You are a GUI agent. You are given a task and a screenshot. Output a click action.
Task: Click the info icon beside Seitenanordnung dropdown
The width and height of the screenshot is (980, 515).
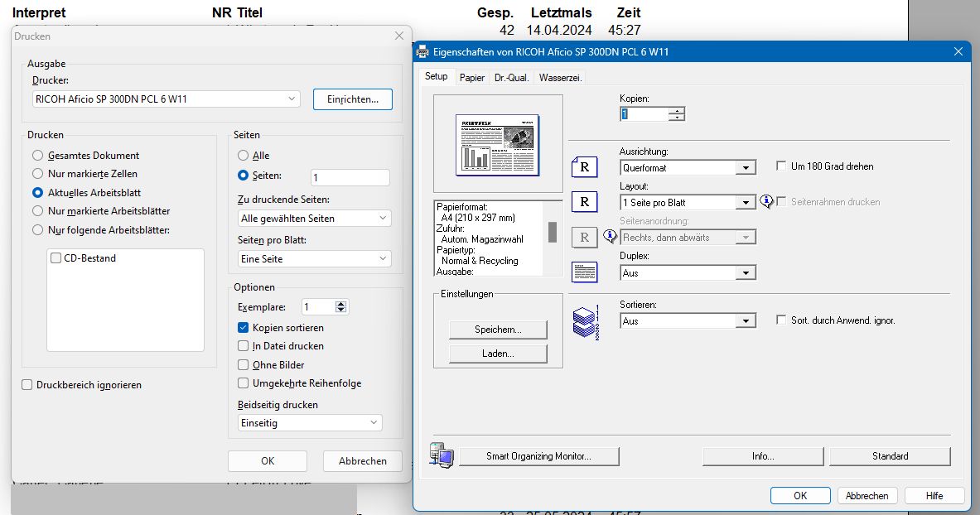tap(610, 236)
